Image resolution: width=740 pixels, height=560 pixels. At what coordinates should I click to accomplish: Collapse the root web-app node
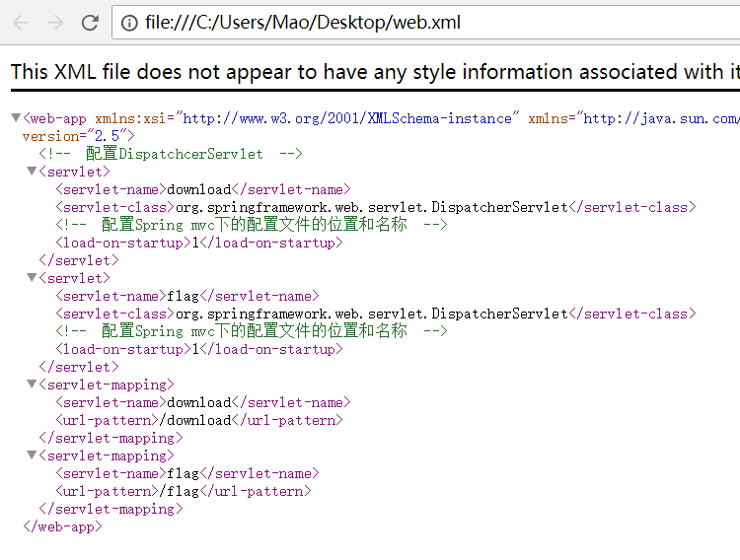(x=16, y=118)
